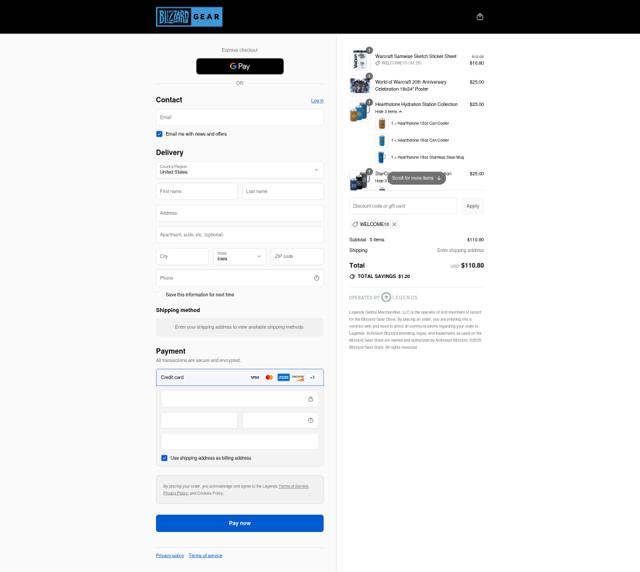Viewport: 640px width, 572px height.
Task: Focus the Phone field
Action: click(x=240, y=278)
